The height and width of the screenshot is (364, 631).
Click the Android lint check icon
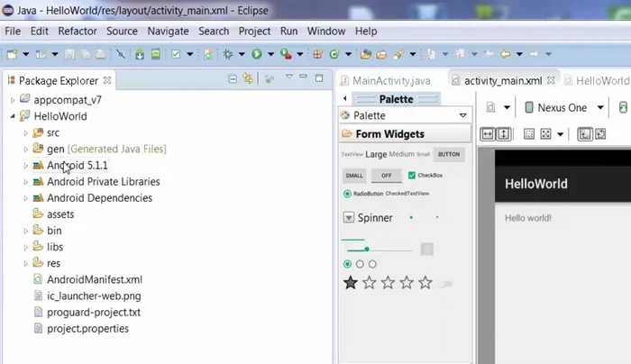pyautogui.click(x=176, y=54)
